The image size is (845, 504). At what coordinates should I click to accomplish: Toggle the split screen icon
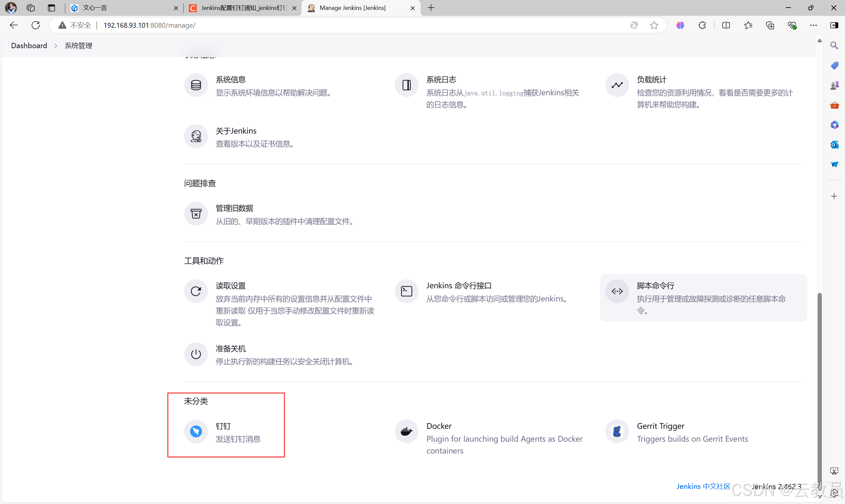[x=726, y=25]
